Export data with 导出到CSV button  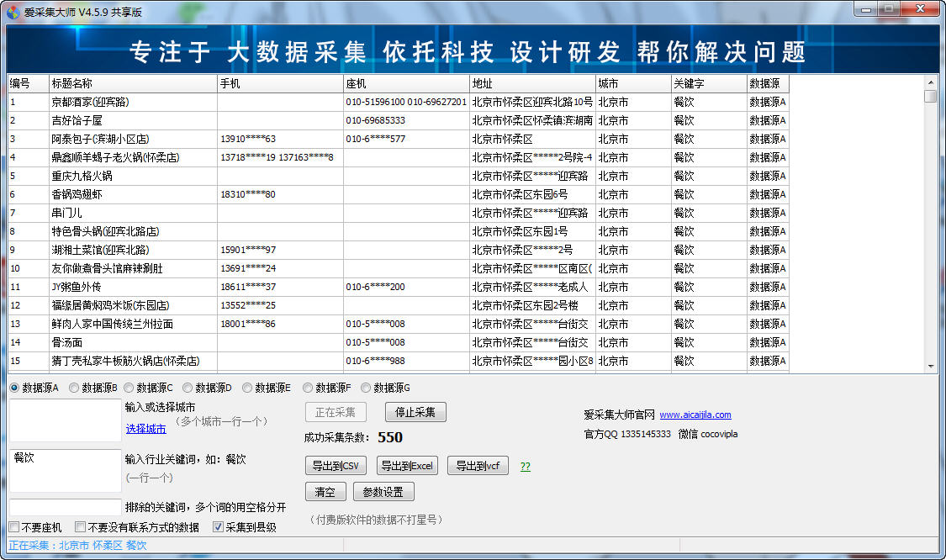(336, 465)
